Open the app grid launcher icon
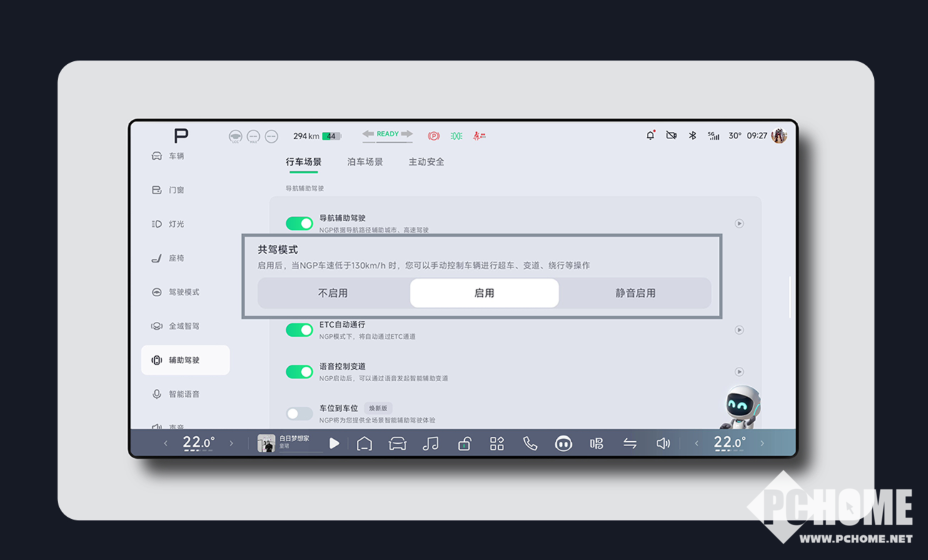 (x=497, y=443)
